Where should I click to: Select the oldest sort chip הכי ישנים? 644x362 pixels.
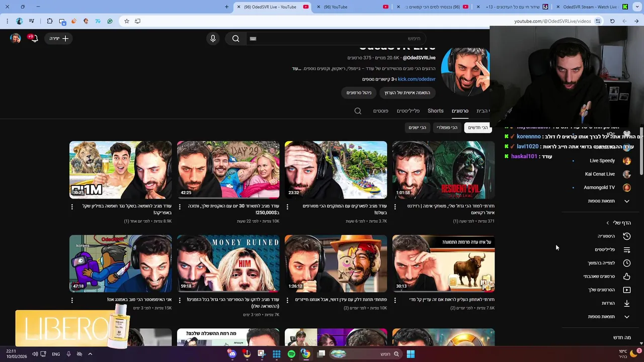click(417, 128)
